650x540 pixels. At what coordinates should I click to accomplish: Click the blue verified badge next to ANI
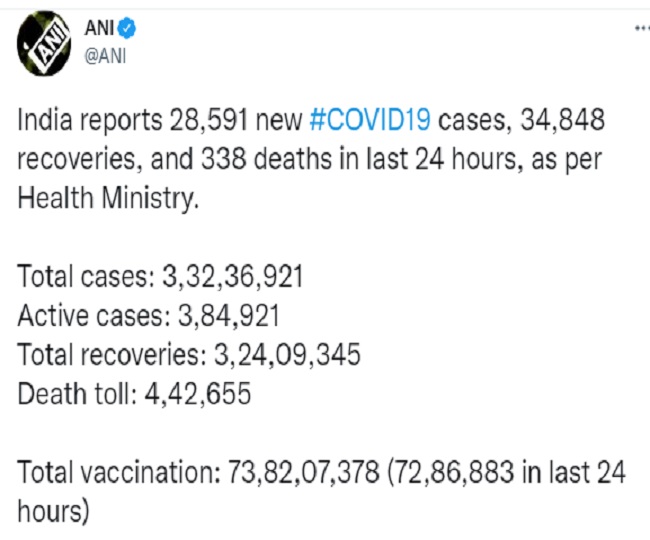coord(126,29)
